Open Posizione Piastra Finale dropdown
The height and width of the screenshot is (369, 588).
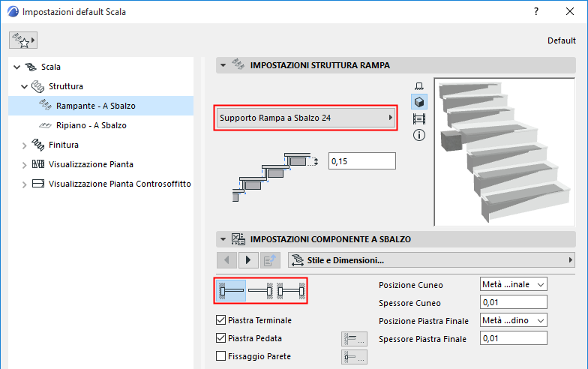coord(513,320)
